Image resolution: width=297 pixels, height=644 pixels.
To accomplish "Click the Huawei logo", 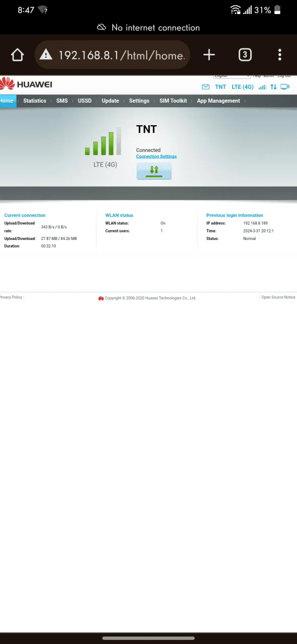I will point(26,84).
